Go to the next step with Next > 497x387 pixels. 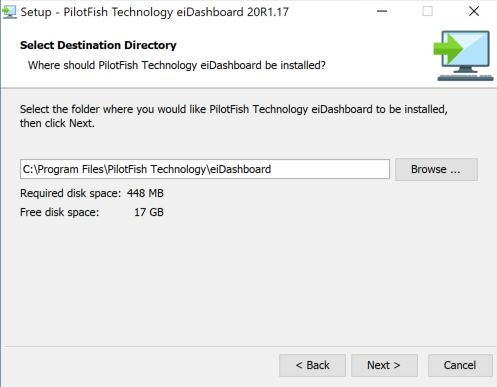tap(384, 365)
